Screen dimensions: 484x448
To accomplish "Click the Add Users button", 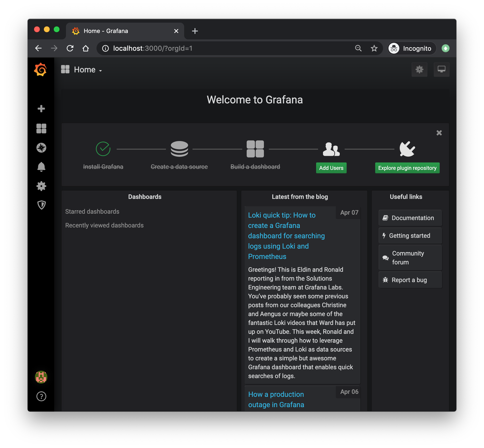I will pos(331,168).
